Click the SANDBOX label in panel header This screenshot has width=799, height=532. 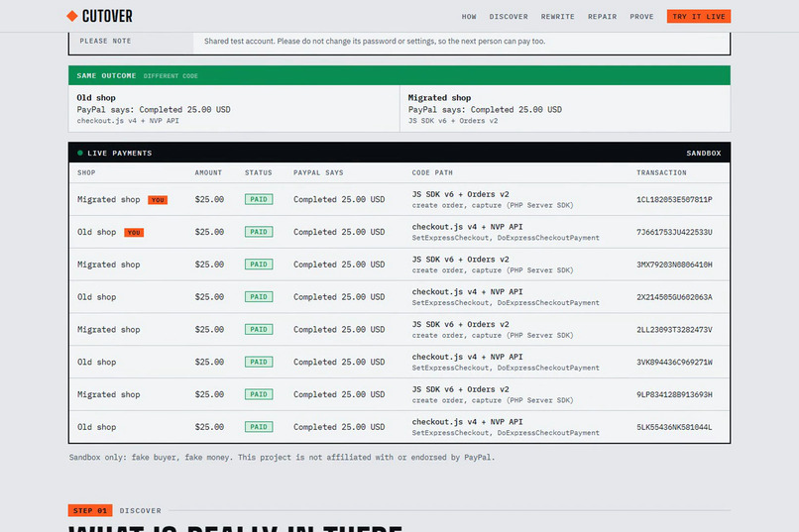point(703,153)
